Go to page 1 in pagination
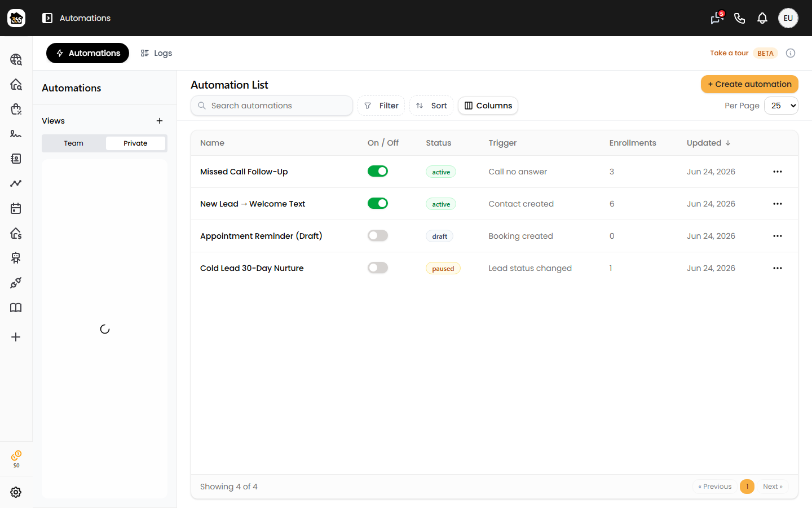Screen dimensions: 812x508 [747, 487]
